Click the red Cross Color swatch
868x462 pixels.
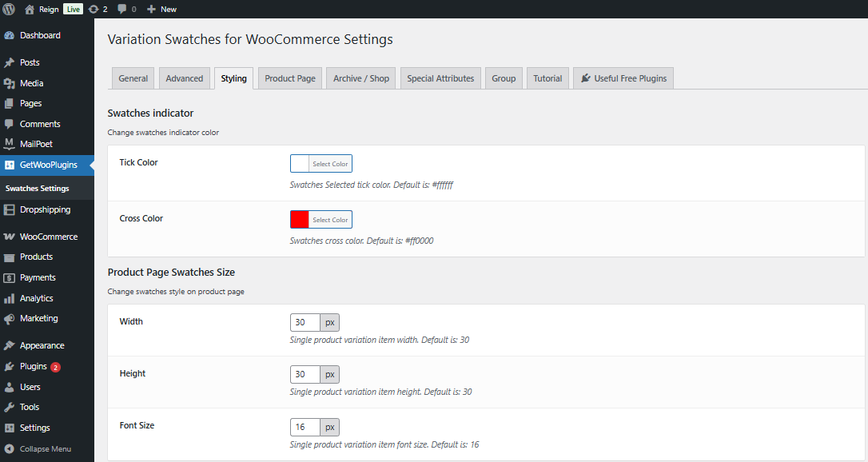click(x=299, y=219)
